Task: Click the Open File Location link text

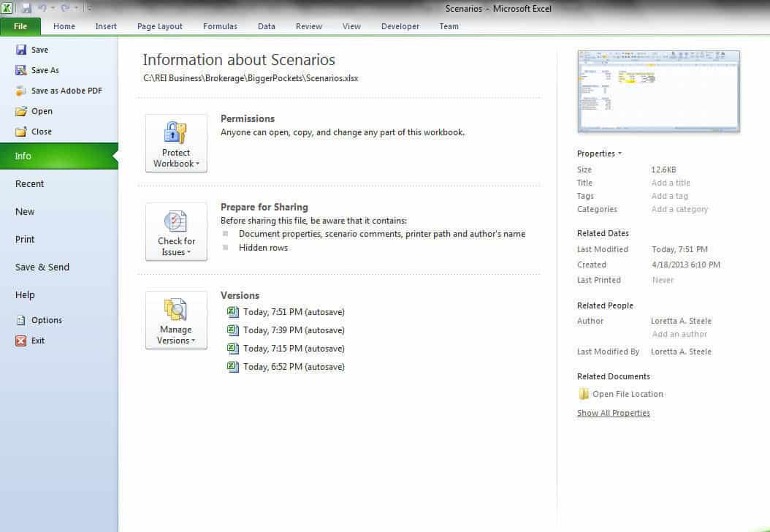Action: pos(628,394)
